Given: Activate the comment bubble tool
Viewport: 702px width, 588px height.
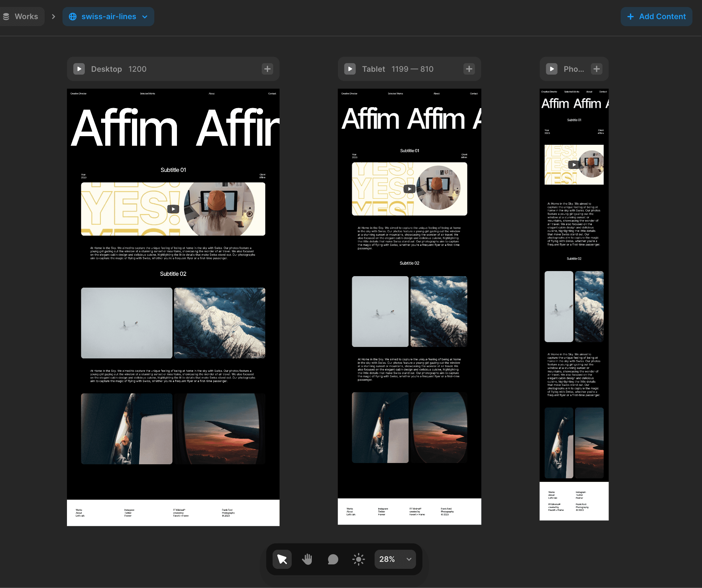Looking at the screenshot, I should pos(333,559).
